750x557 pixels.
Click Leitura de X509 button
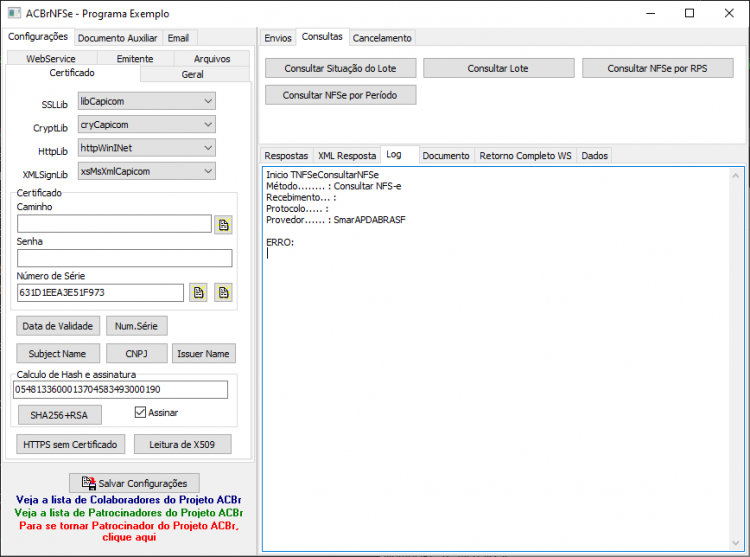[x=183, y=445]
